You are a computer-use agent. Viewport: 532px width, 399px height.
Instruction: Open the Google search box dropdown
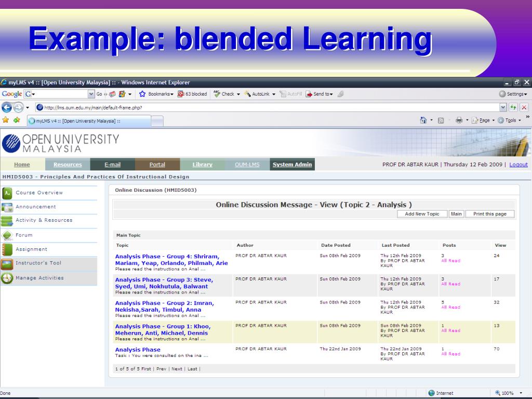click(x=91, y=94)
